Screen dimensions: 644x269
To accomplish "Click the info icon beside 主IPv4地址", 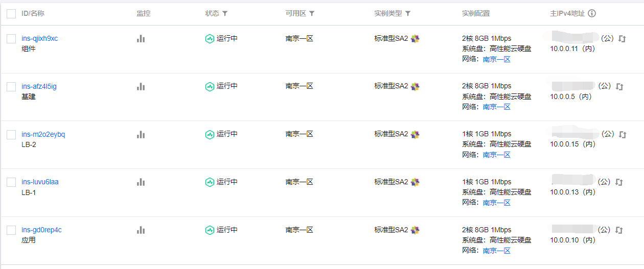I will click(x=592, y=14).
